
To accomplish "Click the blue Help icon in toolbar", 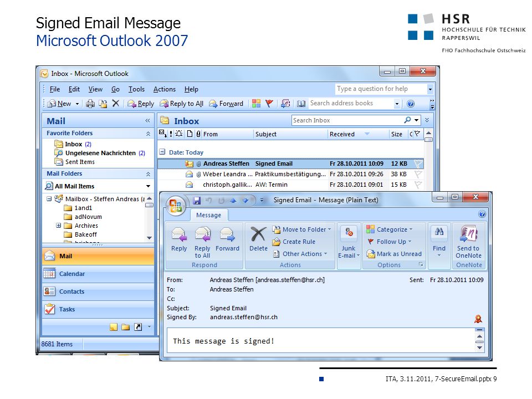I will pos(411,104).
